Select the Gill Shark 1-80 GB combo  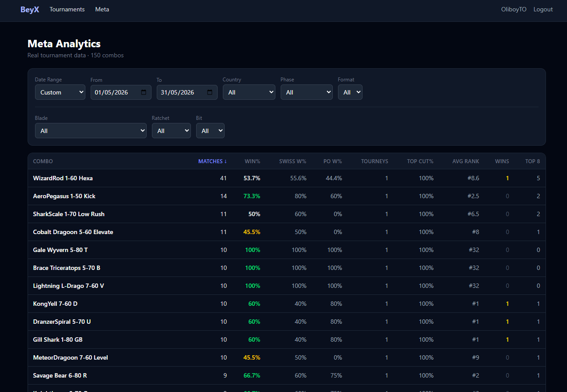coord(58,339)
